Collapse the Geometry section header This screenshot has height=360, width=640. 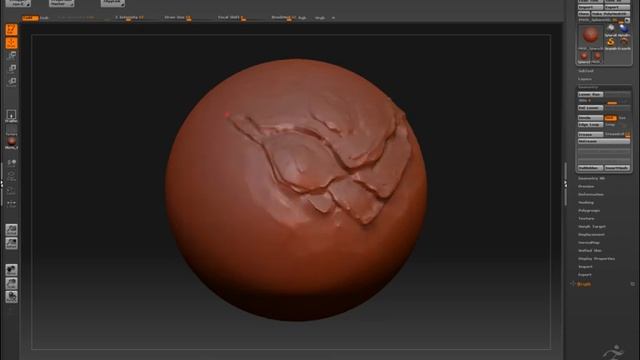click(588, 87)
